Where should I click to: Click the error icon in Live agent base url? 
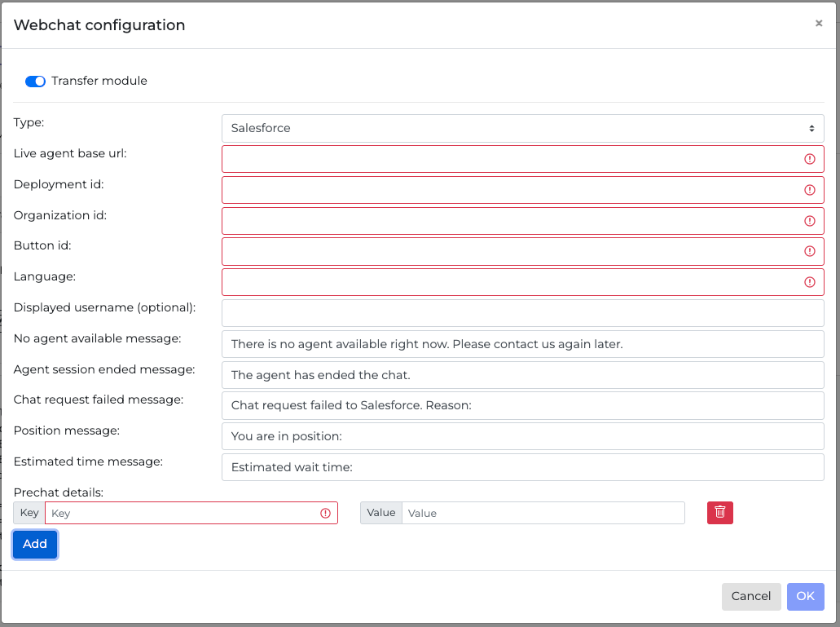[x=809, y=159]
